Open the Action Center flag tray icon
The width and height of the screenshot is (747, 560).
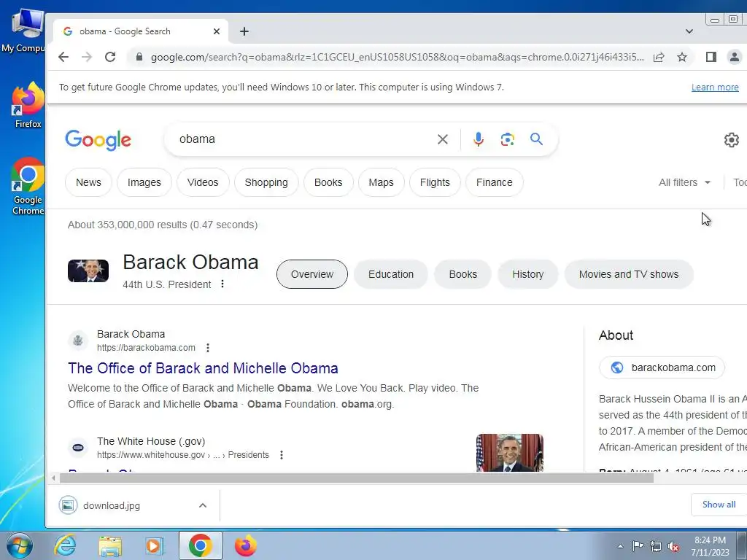pos(638,546)
